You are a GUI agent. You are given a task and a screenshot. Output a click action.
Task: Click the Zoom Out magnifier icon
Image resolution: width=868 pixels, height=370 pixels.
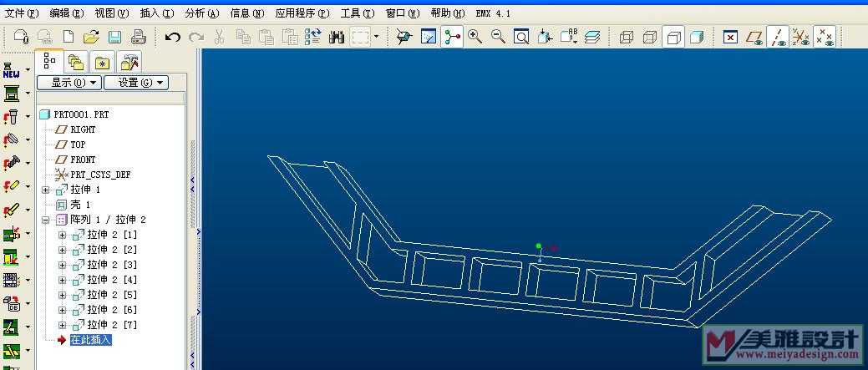pyautogui.click(x=498, y=37)
